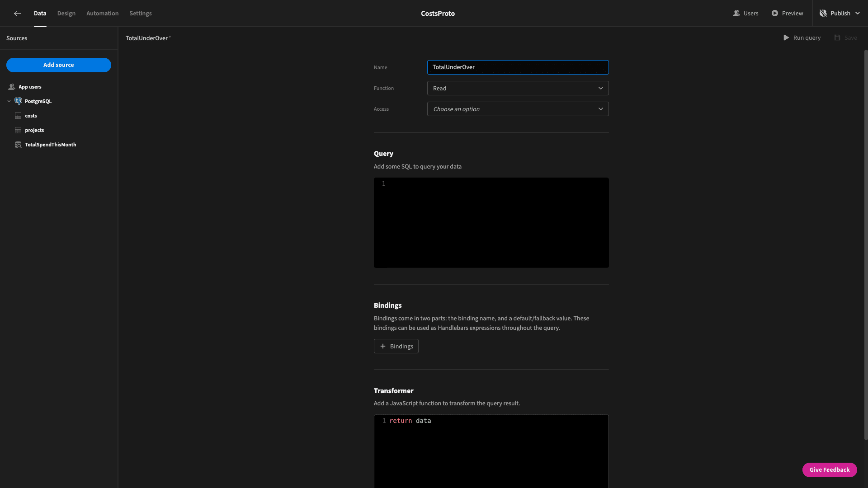
Task: Switch to the Automation tab
Action: pos(103,14)
